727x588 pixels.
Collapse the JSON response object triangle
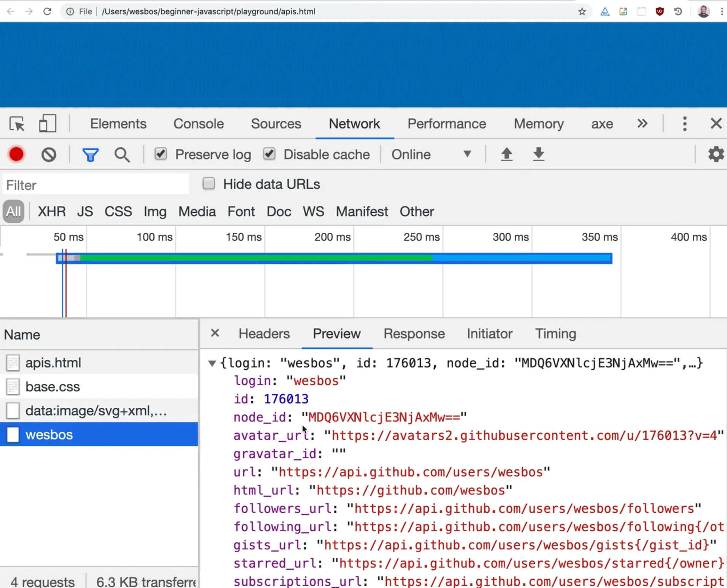point(212,363)
